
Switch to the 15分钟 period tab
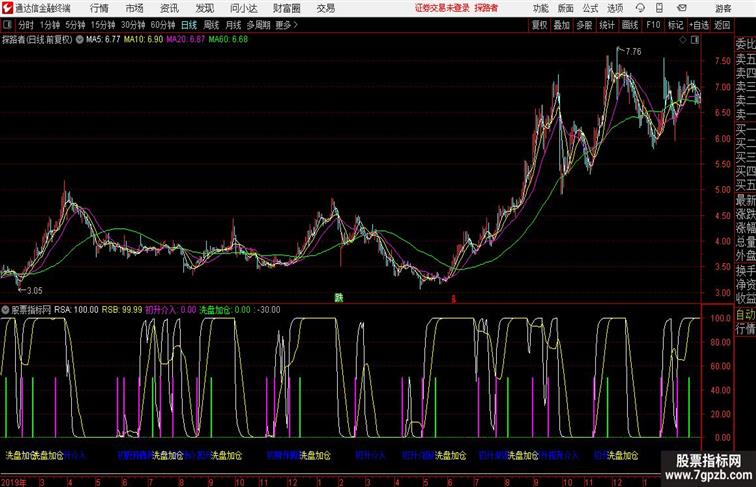point(103,25)
